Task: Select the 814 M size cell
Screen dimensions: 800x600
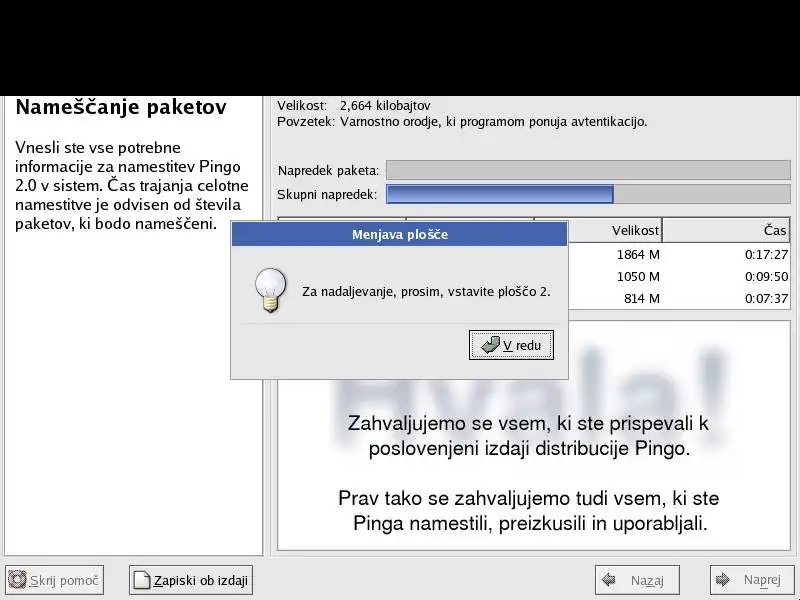Action: 641,298
